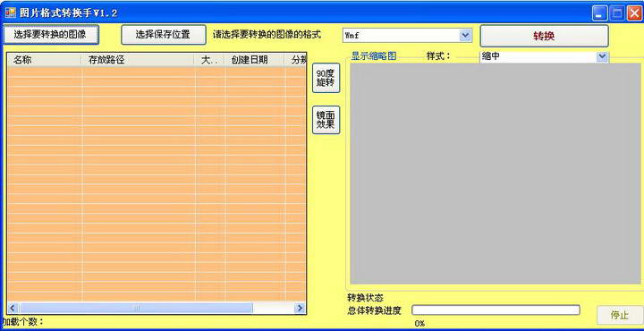Click the 大.. size column header
The width and height of the screenshot is (644, 331).
click(209, 60)
